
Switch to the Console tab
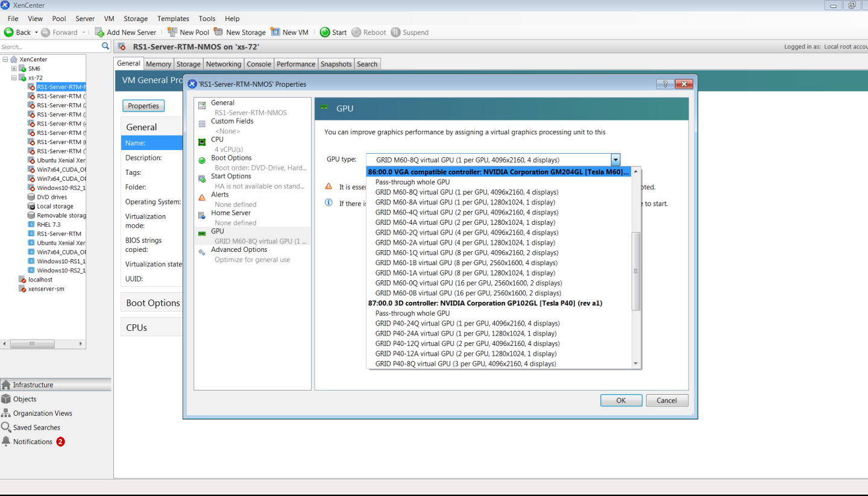259,63
